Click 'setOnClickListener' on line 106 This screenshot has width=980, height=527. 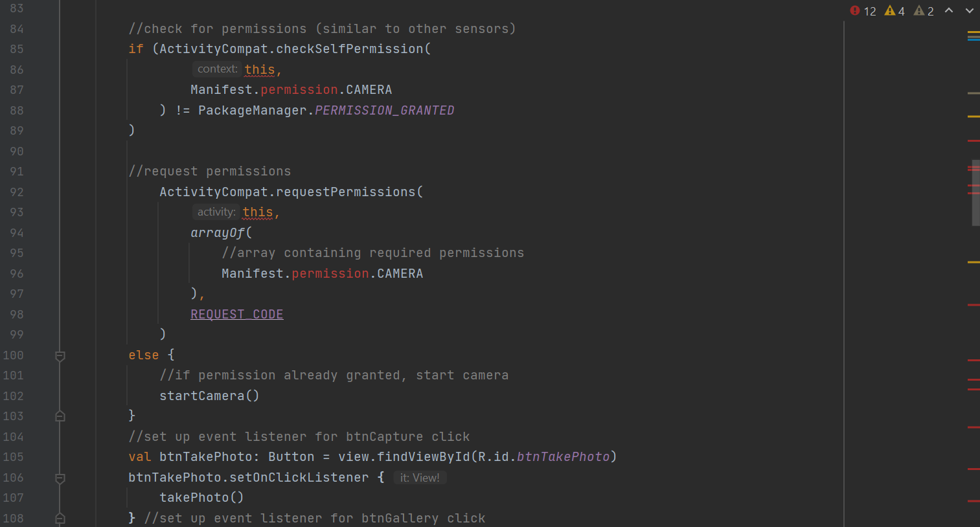pos(299,478)
